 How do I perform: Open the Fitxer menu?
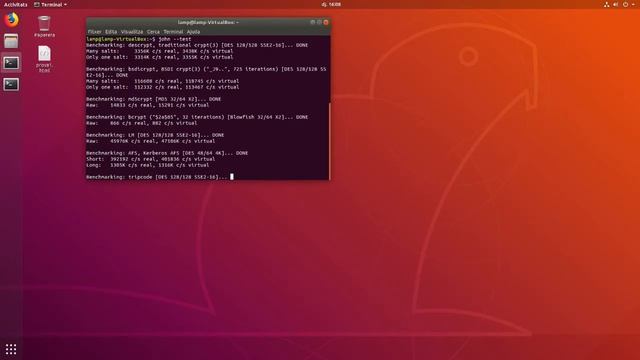95,31
